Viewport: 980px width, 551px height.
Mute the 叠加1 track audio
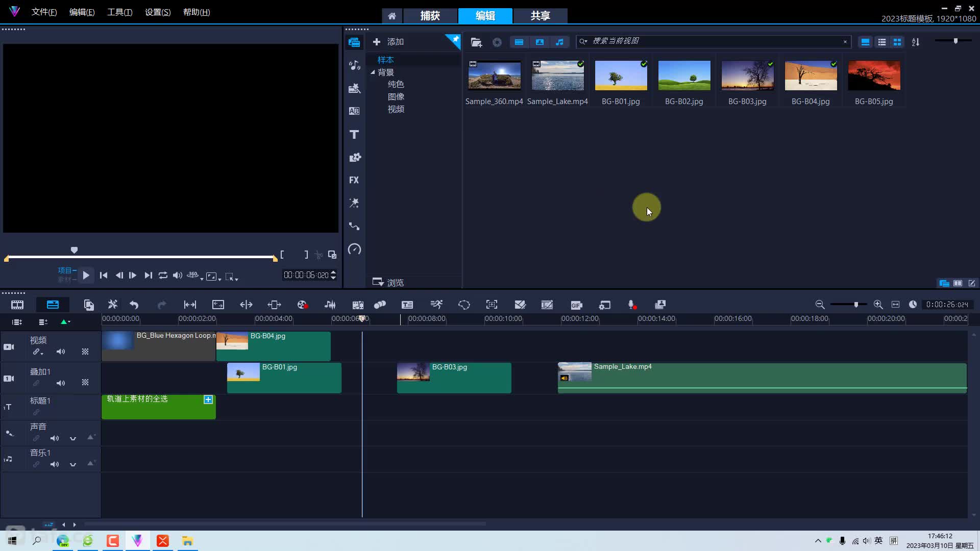(x=61, y=383)
